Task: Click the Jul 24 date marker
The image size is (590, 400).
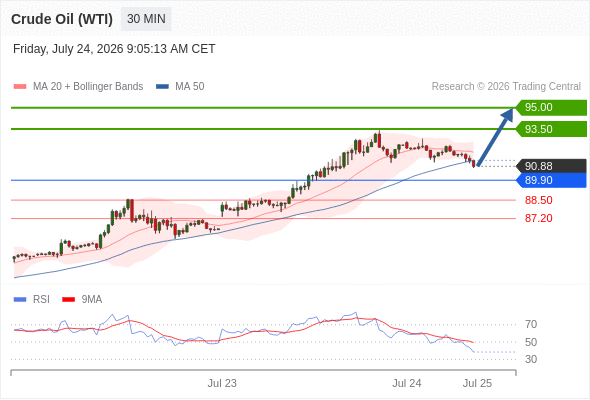Action: tap(407, 383)
